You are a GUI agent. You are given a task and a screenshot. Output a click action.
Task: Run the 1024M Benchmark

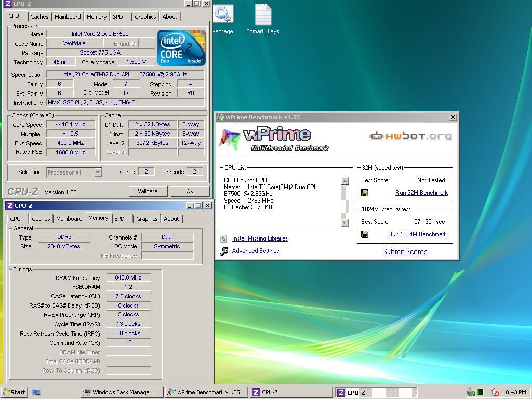point(417,234)
